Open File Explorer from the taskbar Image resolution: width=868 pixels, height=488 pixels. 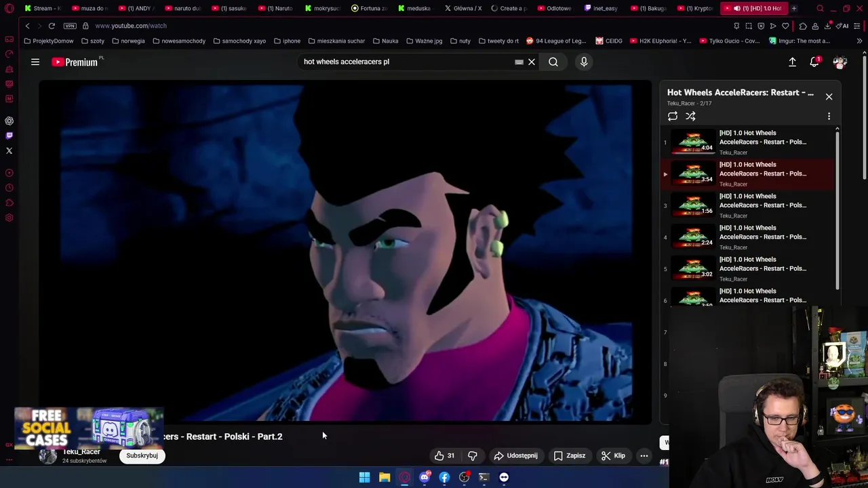(x=384, y=477)
